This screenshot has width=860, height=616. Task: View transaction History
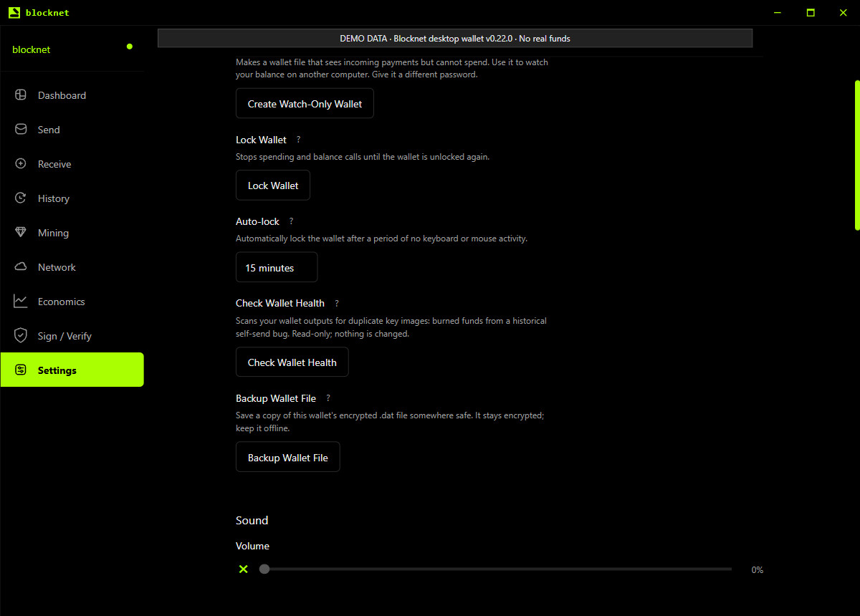[72, 198]
